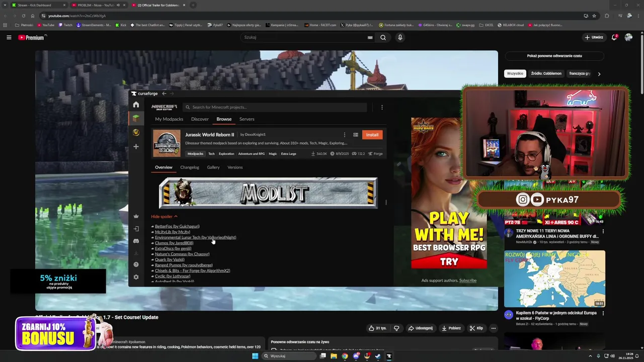Select the Minecraft grass block game icon
Viewport: 644px width, 362px height.
136,118
